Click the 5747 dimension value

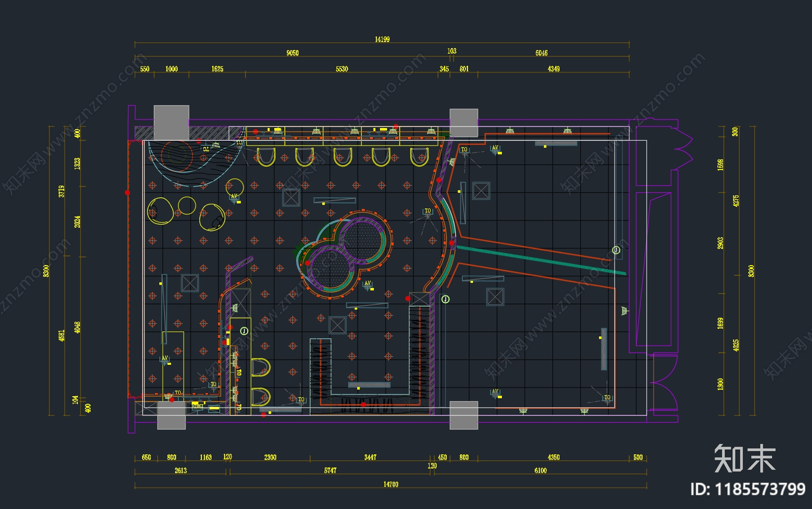[330, 471]
